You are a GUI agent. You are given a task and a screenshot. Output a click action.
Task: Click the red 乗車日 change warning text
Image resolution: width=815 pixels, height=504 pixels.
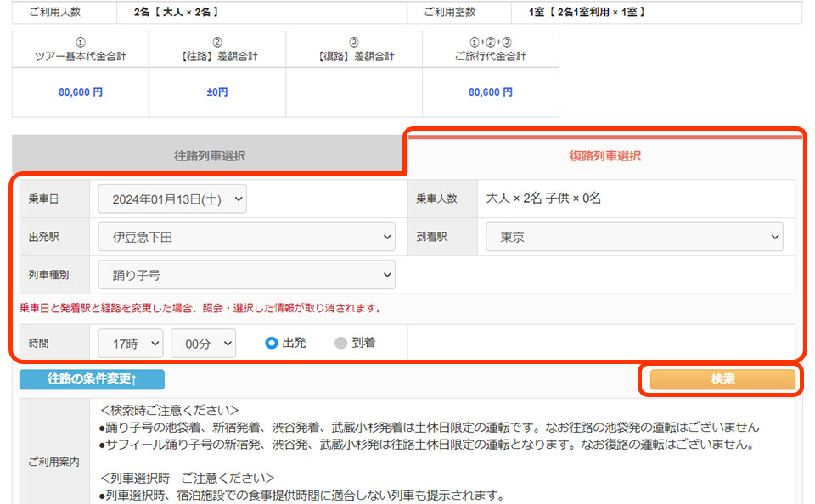[x=200, y=308]
